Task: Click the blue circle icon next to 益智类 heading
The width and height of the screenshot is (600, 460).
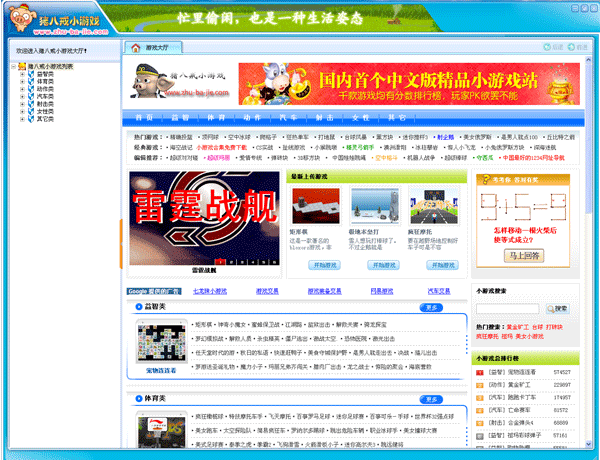Action: click(139, 307)
